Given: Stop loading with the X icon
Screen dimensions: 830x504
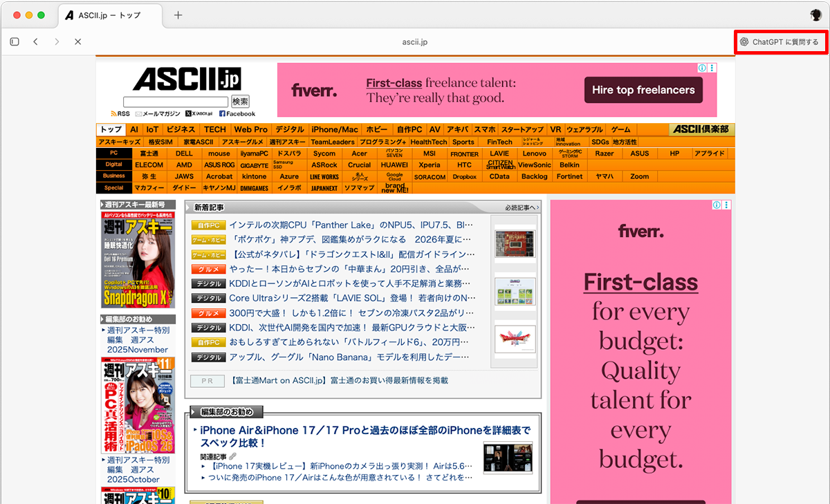Looking at the screenshot, I should click(78, 41).
